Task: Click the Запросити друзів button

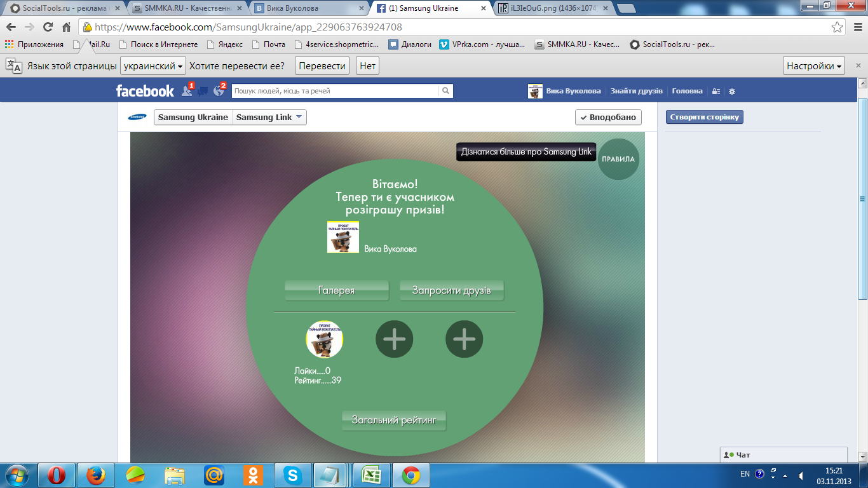Action: pos(451,290)
